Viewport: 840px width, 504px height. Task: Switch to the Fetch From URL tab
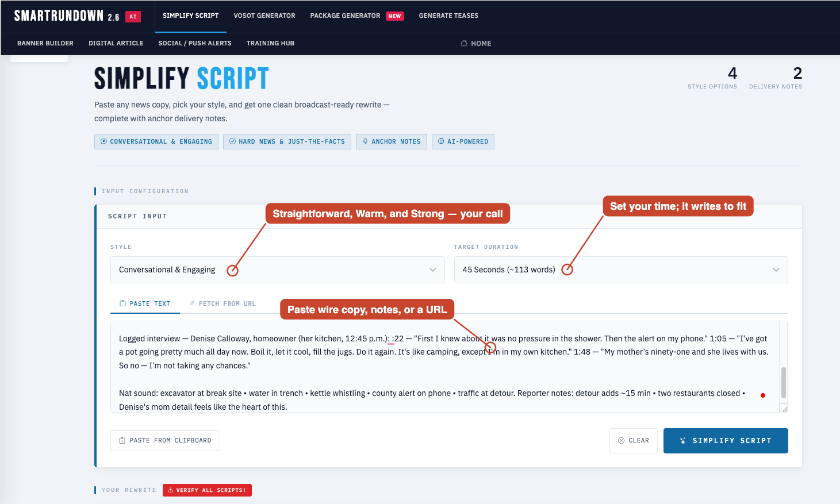tap(223, 303)
